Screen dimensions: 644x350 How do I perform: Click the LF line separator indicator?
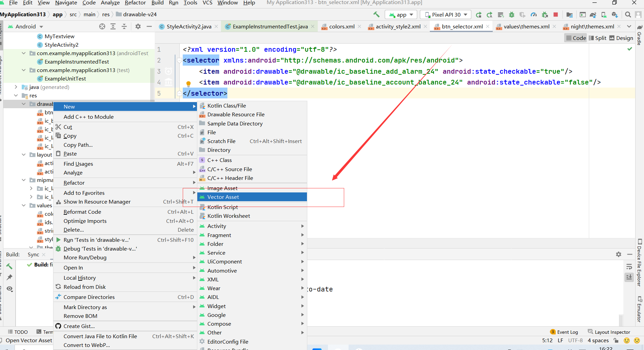[560, 341]
